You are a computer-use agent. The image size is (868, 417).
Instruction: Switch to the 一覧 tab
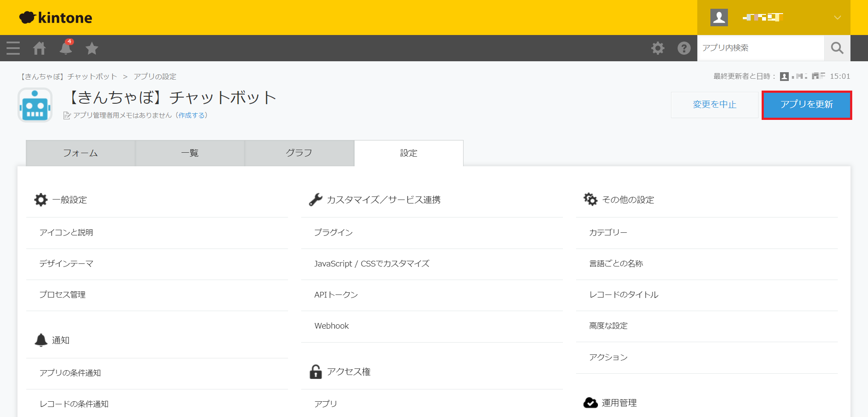tap(190, 153)
